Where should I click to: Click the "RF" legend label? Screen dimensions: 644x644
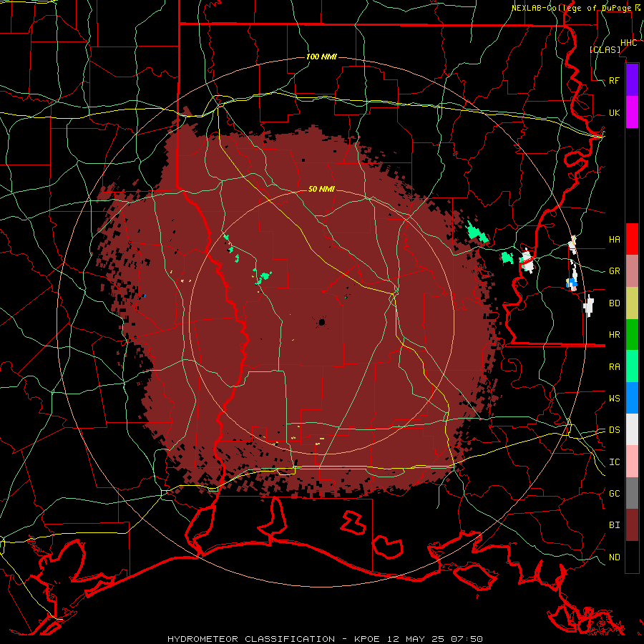[614, 80]
